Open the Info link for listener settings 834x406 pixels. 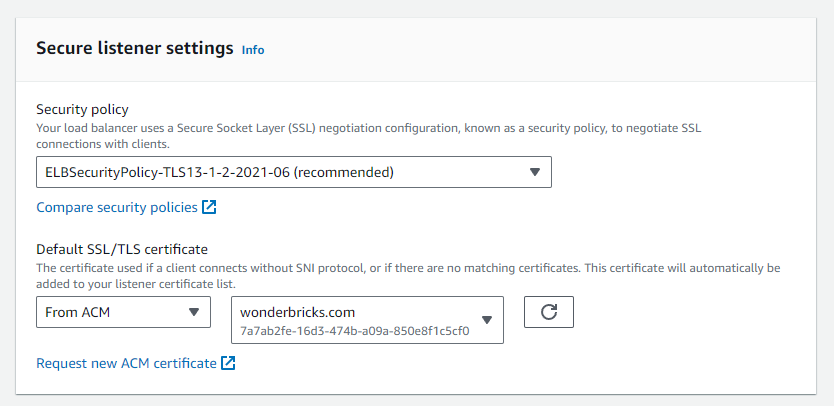pos(253,49)
